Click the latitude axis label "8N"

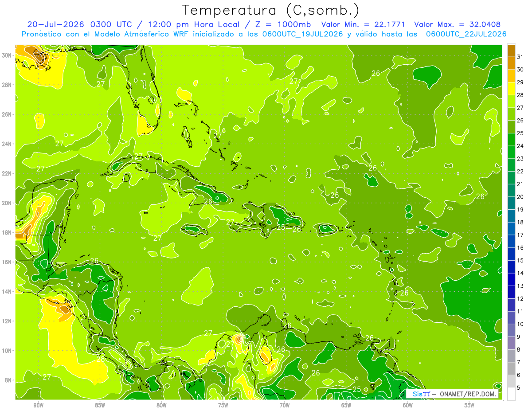(8, 380)
